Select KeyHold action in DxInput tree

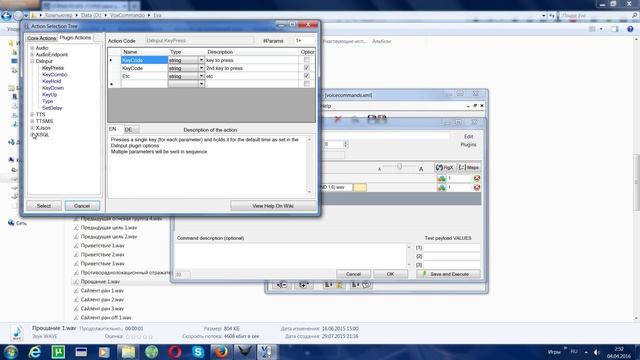pyautogui.click(x=51, y=81)
